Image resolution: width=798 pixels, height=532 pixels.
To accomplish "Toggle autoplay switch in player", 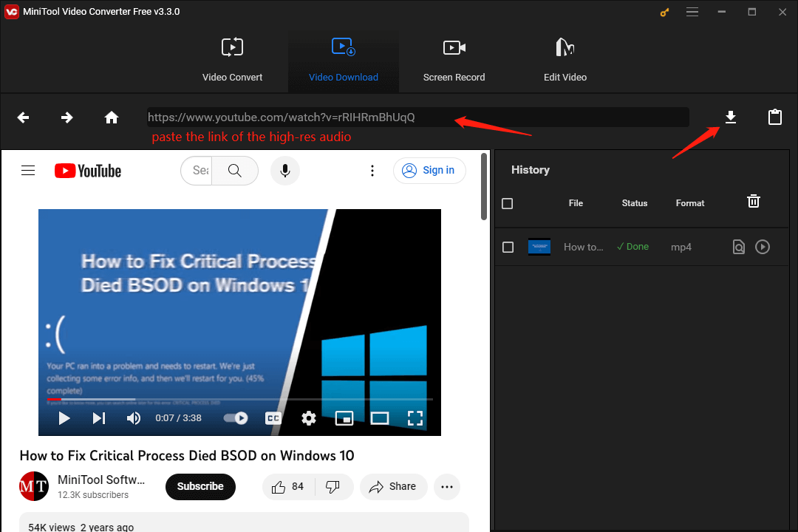I will 236,418.
